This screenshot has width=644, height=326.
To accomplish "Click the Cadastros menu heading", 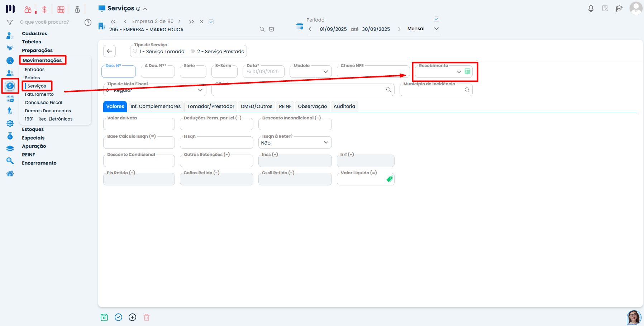I will pos(34,33).
